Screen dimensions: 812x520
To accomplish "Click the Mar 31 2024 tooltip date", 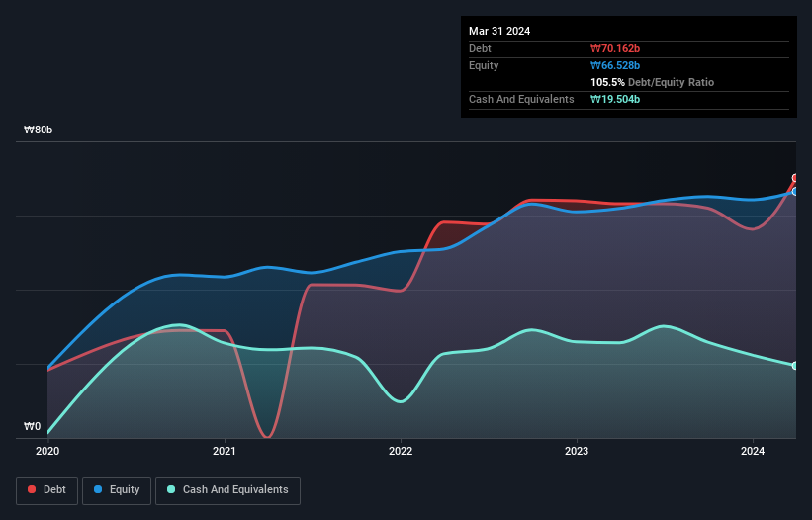I will click(499, 31).
